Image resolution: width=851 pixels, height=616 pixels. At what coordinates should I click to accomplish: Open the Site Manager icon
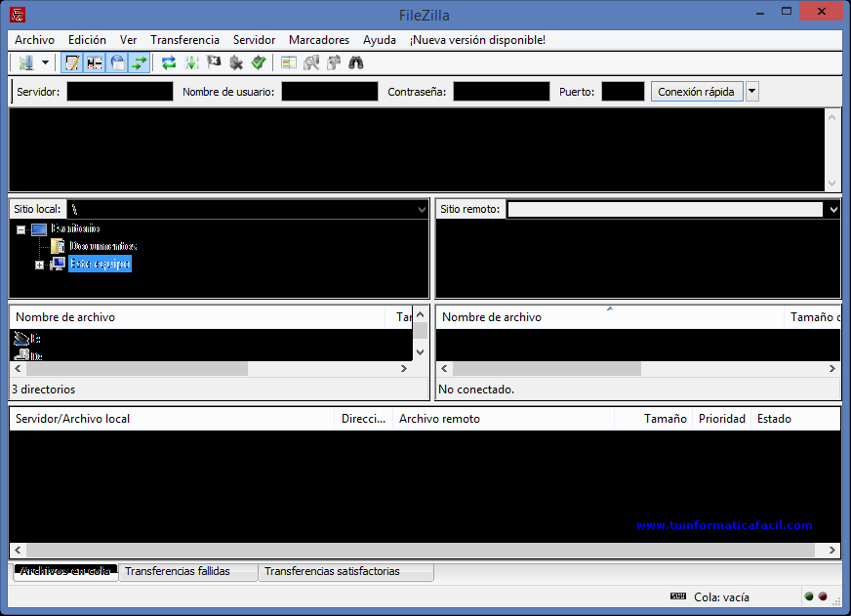[26, 62]
